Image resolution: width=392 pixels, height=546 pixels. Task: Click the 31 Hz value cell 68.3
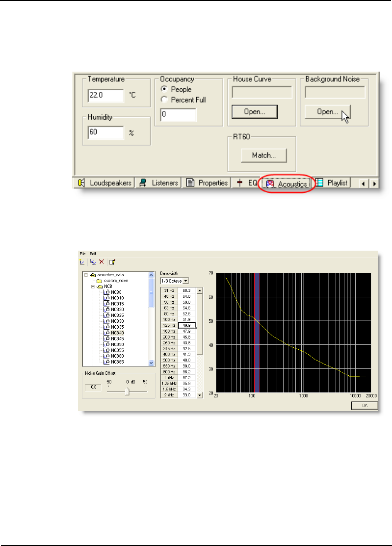point(187,290)
